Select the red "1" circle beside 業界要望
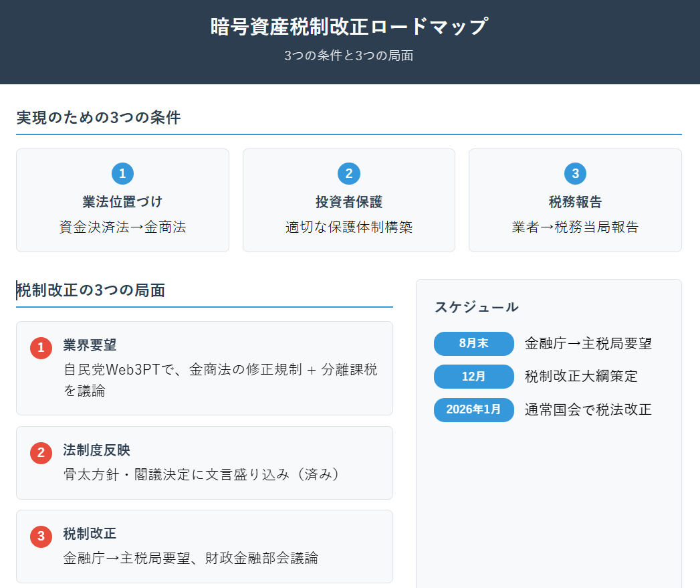The width and height of the screenshot is (700, 588). click(39, 348)
